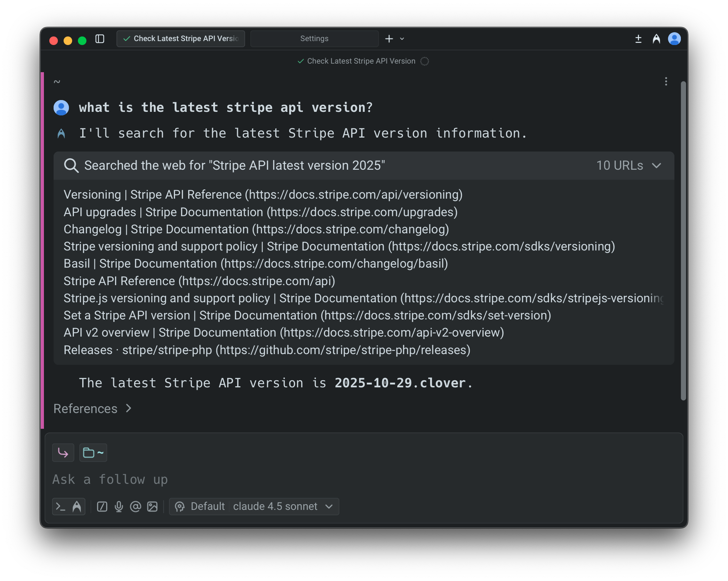
Task: Select the Check Latest Stripe API Version tab
Action: 181,39
